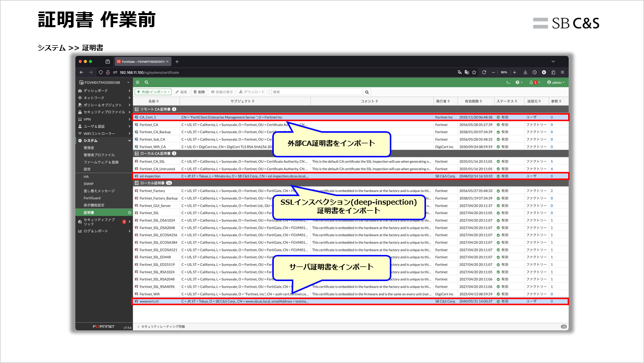Screen dimensions: 644x363
Task: Open the browser extensions puzzle icon
Action: point(553,72)
